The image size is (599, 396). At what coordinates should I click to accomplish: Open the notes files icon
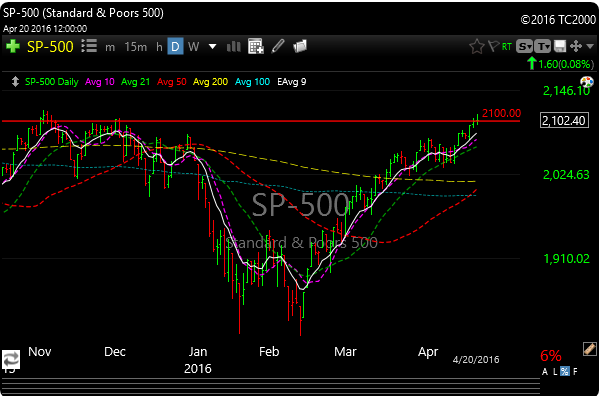click(x=300, y=47)
